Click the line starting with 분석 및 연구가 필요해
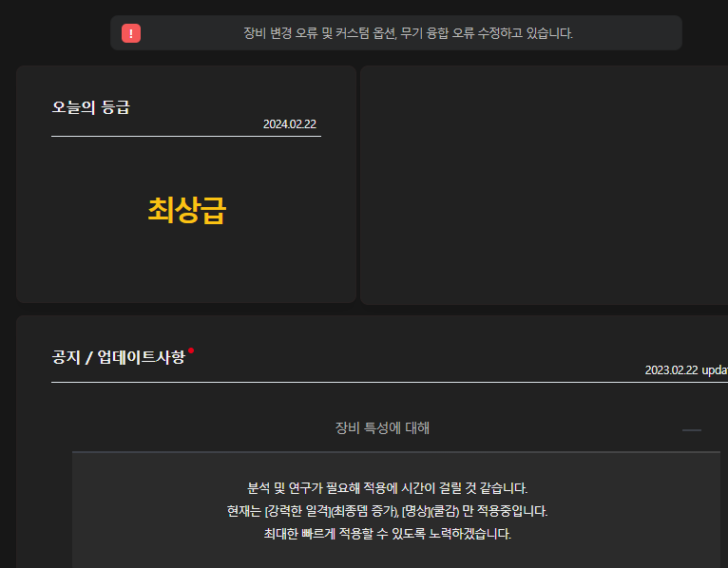Image resolution: width=728 pixels, height=568 pixels. (x=387, y=488)
